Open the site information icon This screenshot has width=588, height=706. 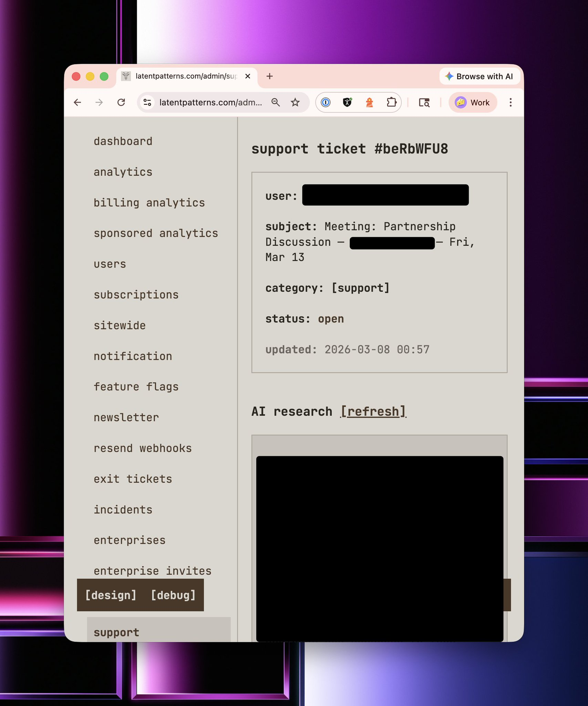147,102
